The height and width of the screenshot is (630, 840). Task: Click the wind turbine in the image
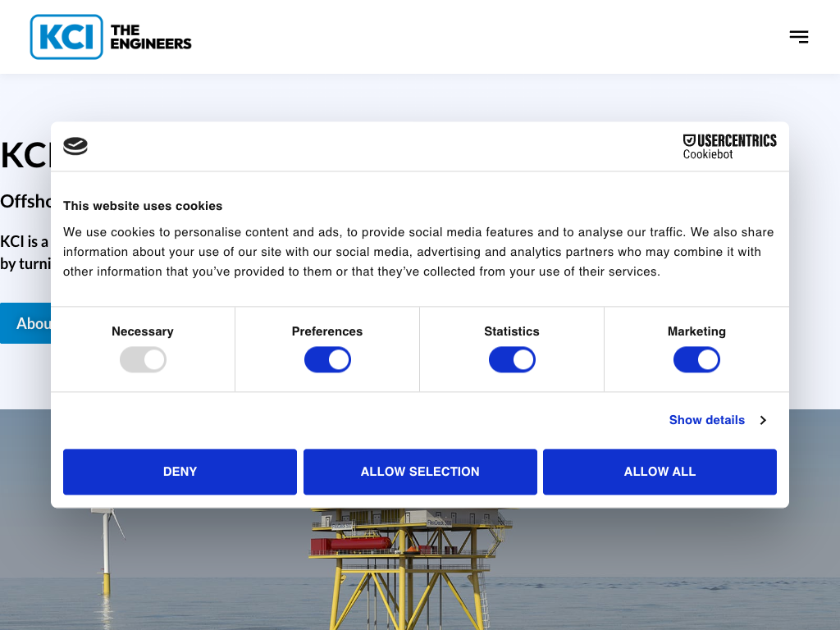click(x=105, y=550)
